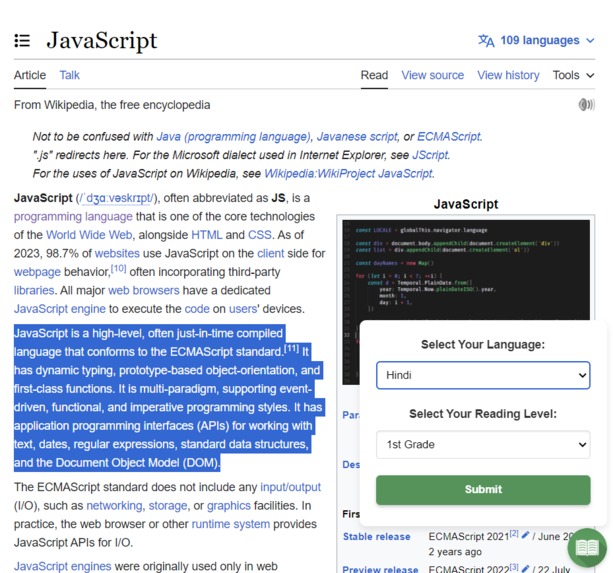Edit the ECMAScript 2021 stable release pencil
The image size is (613, 573).
525,535
